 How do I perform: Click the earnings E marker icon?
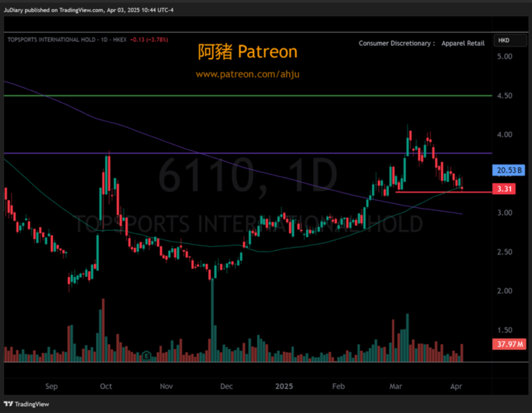[146, 356]
